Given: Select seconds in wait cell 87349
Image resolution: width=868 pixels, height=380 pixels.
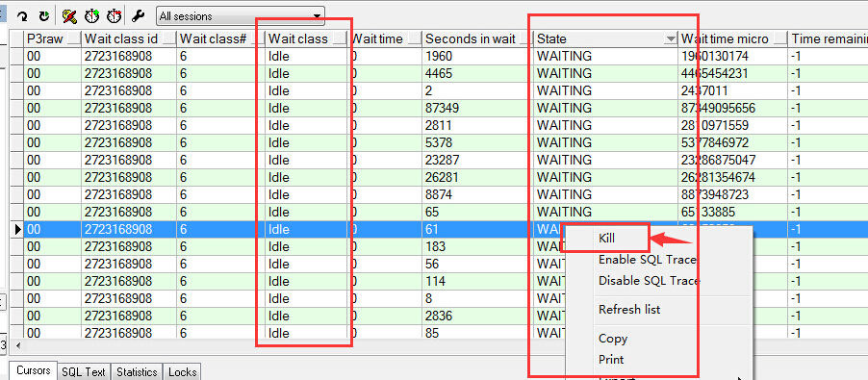Looking at the screenshot, I should point(478,108).
